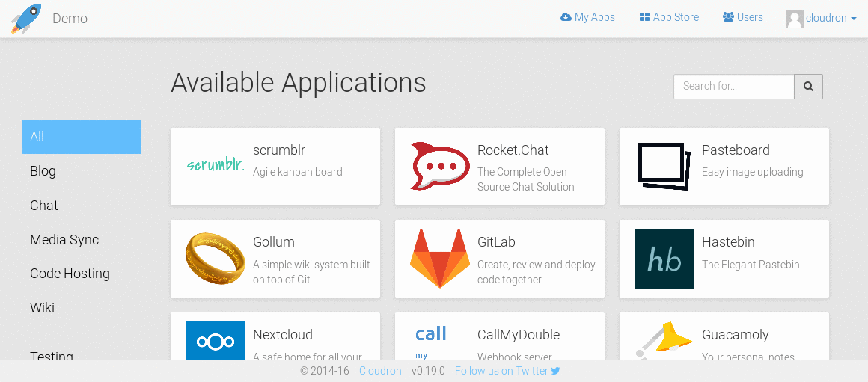Click the Rocket.Chat app title
The width and height of the screenshot is (868, 382).
coord(513,150)
